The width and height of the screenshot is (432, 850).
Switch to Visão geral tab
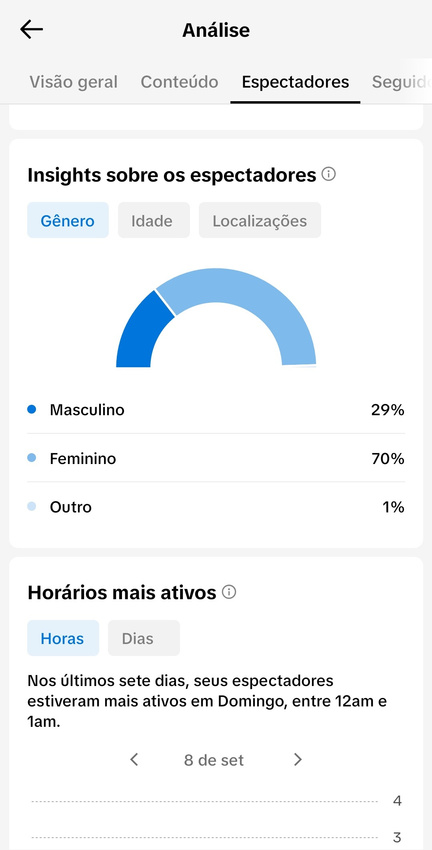[73, 82]
